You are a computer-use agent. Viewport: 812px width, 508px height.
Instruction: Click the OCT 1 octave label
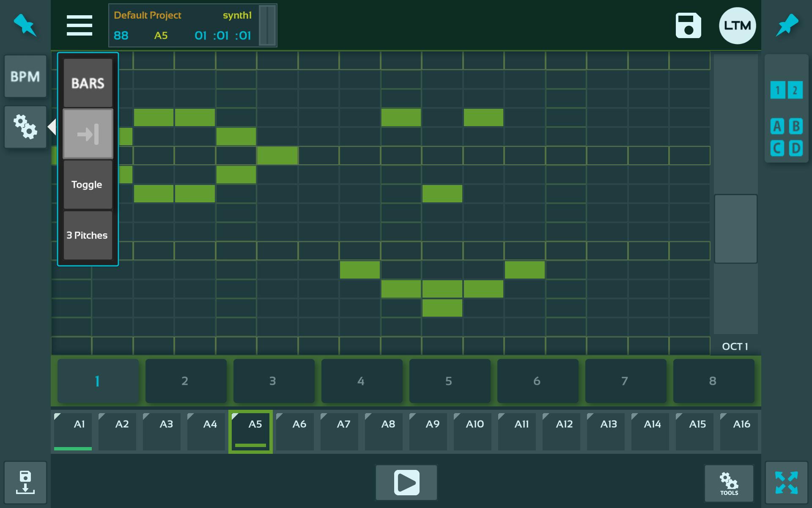pyautogui.click(x=735, y=346)
